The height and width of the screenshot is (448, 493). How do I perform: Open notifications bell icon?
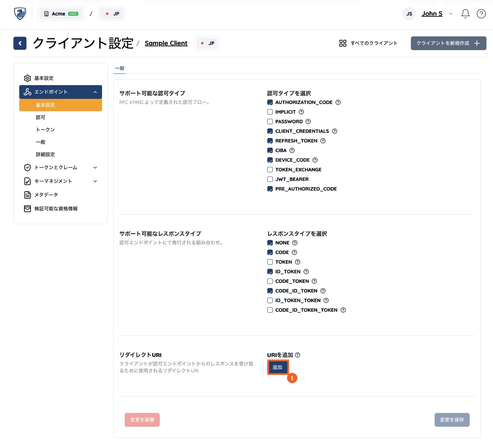click(x=465, y=14)
